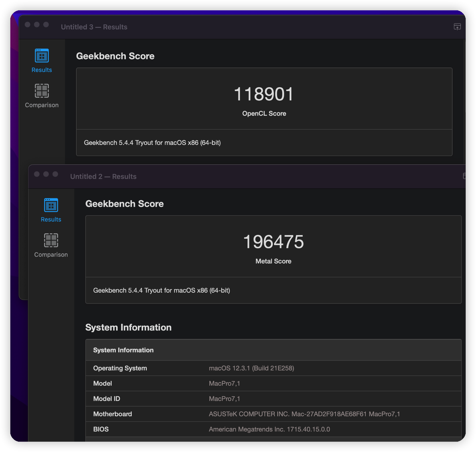Image resolution: width=476 pixels, height=452 pixels.
Task: Zoom the Untitled 2 Results window
Action: point(55,174)
